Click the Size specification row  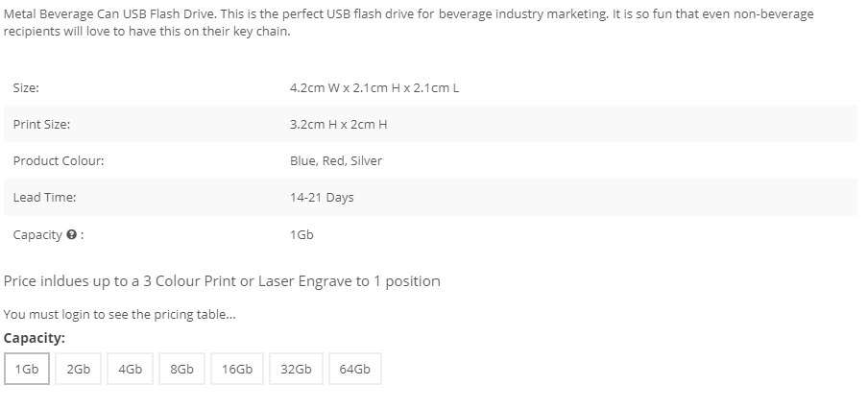coord(431,87)
